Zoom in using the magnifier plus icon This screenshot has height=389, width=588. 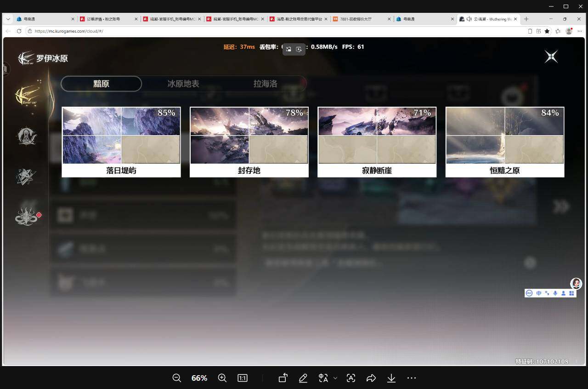[222, 378]
